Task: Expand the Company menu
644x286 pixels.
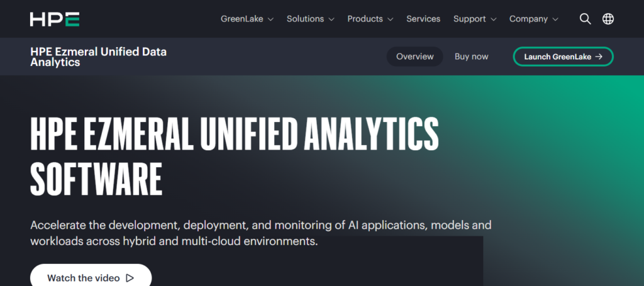Action: pos(533,19)
